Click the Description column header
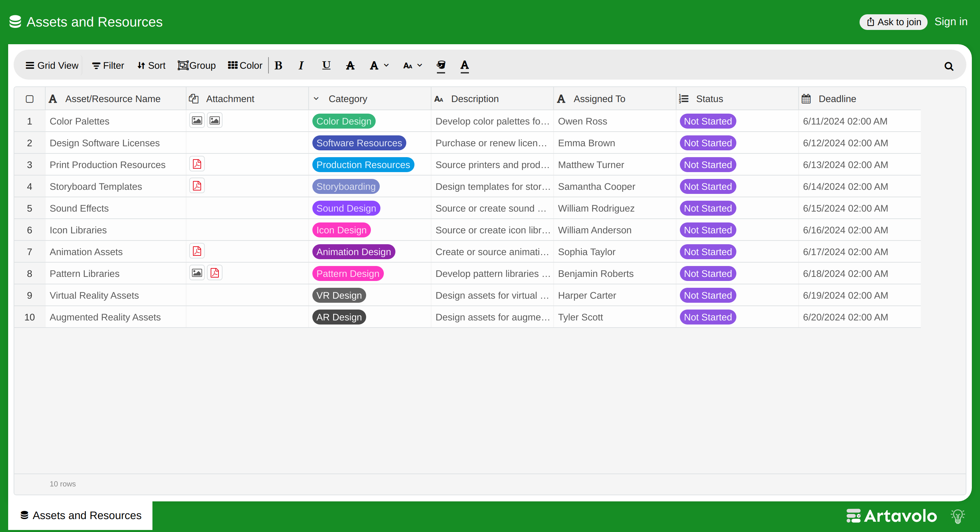 coord(492,99)
